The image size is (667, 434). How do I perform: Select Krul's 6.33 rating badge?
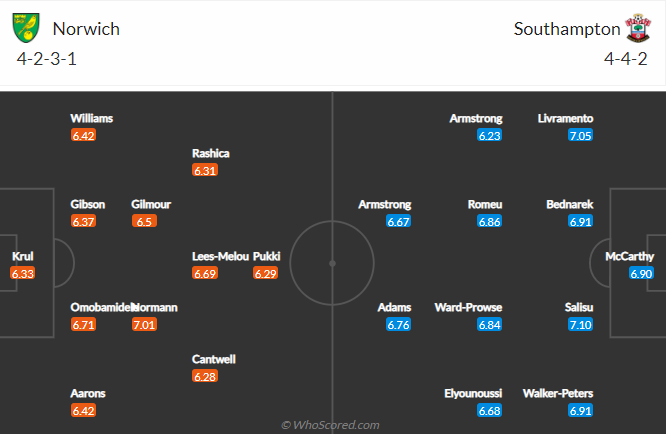point(23,273)
